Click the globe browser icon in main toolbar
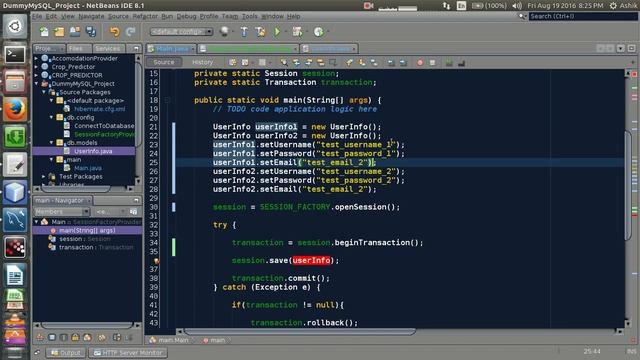The image size is (640, 360). coord(224,31)
